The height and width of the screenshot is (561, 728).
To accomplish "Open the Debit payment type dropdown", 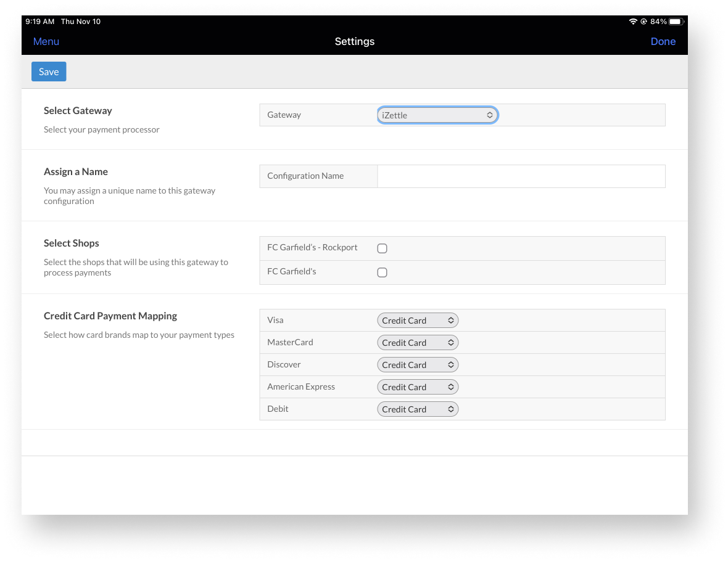I will 418,409.
